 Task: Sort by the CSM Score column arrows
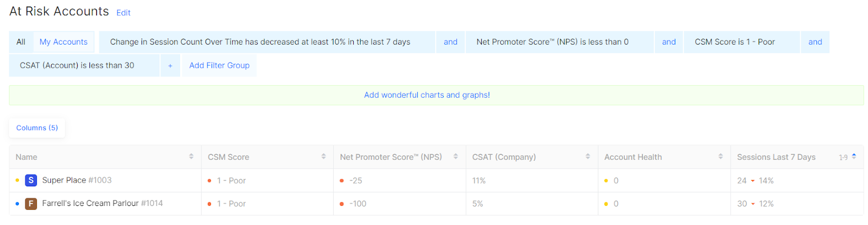click(x=323, y=157)
